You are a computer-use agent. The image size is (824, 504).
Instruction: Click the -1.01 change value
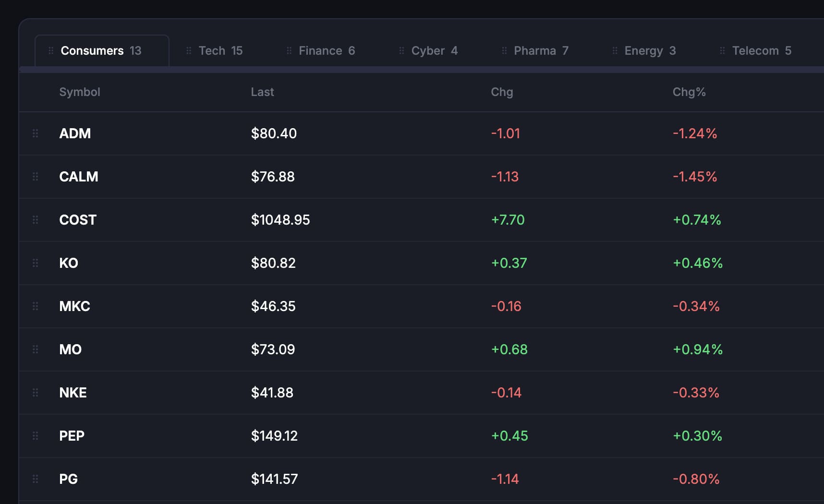pos(505,133)
